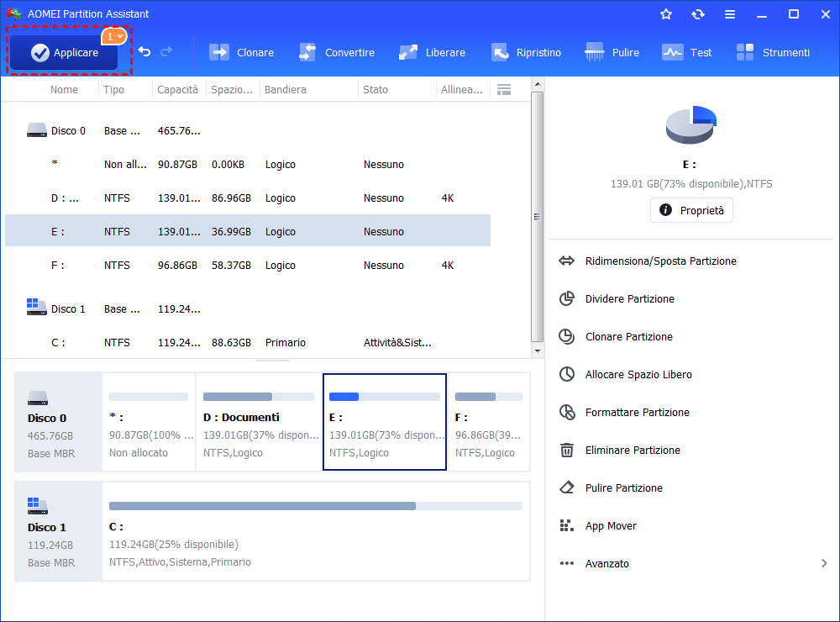Open the column settings list icon
This screenshot has height=622, width=840.
click(503, 90)
